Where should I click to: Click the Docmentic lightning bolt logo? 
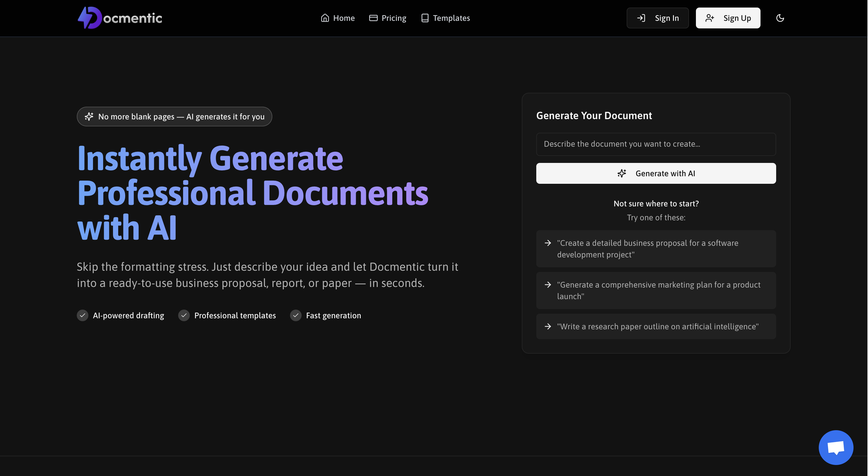pyautogui.click(x=89, y=18)
